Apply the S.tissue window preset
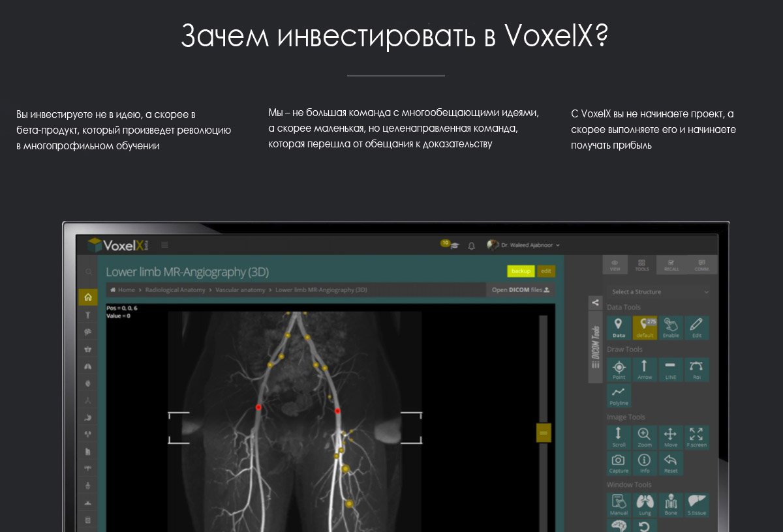The width and height of the screenshot is (783, 532). point(697,505)
